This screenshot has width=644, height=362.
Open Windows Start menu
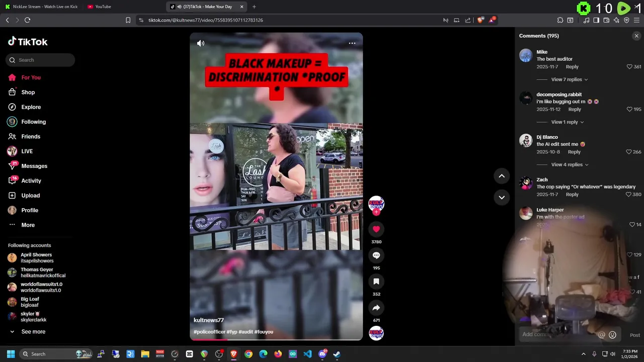11,354
